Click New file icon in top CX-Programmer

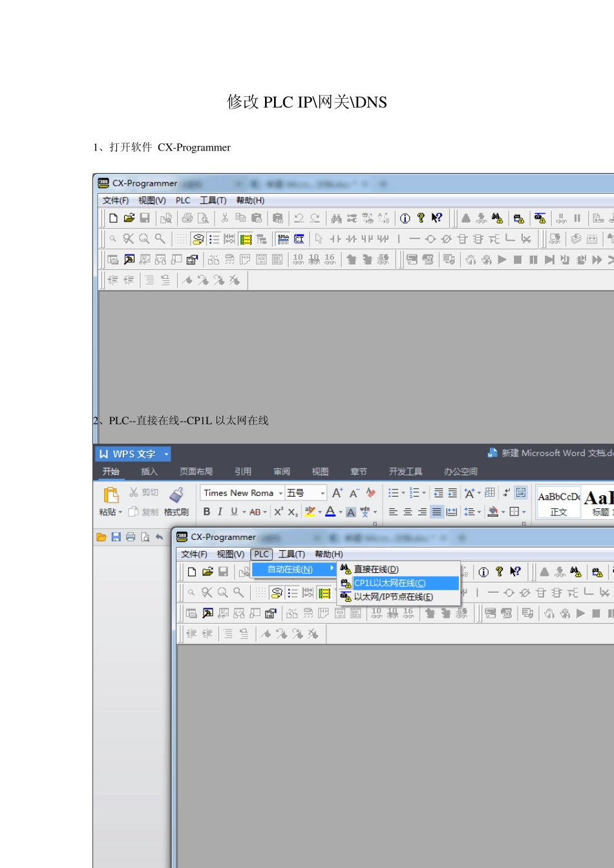tap(113, 218)
